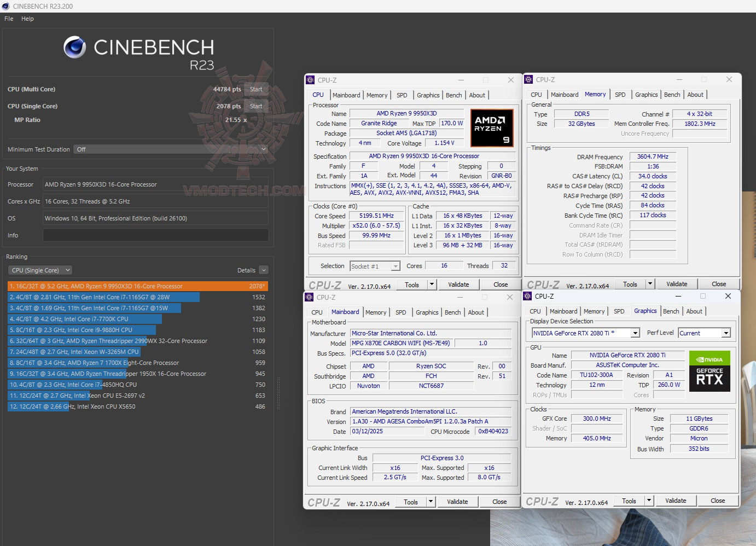Open the Bench tab in the CPU-Z window showing the CPU tab
This screenshot has height=546, width=756.
453,95
